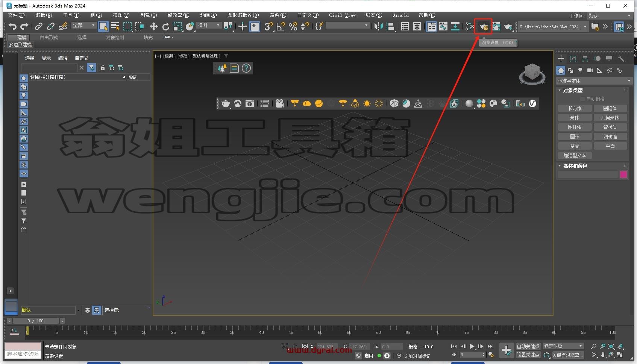637x364 pixels.
Task: Select the Lights category in Create panel
Action: click(x=580, y=70)
